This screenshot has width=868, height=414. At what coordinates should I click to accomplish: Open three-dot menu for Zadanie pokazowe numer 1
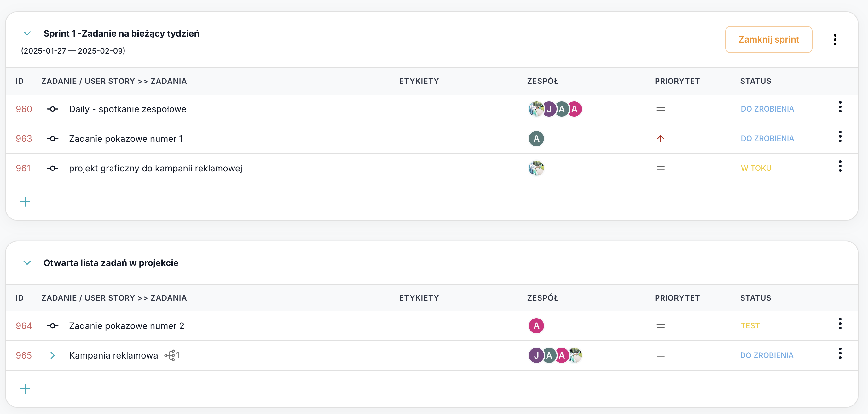pos(840,136)
